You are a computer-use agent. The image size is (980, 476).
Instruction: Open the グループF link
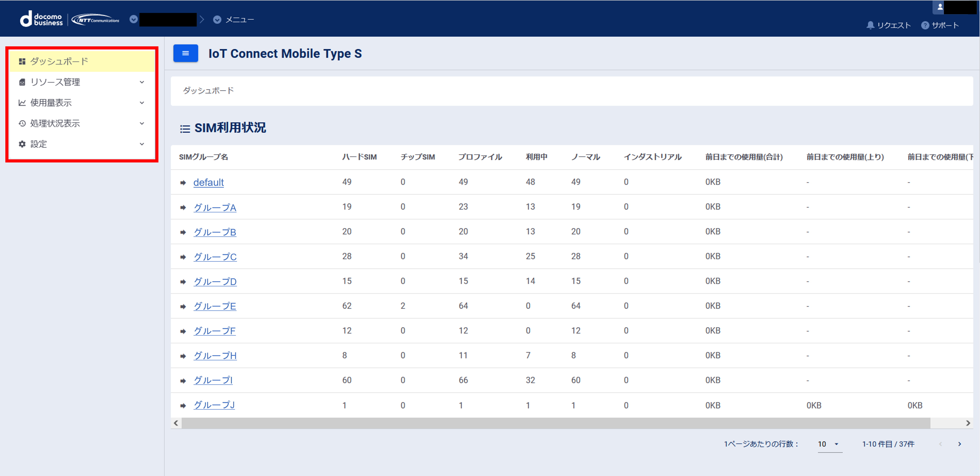pos(214,331)
